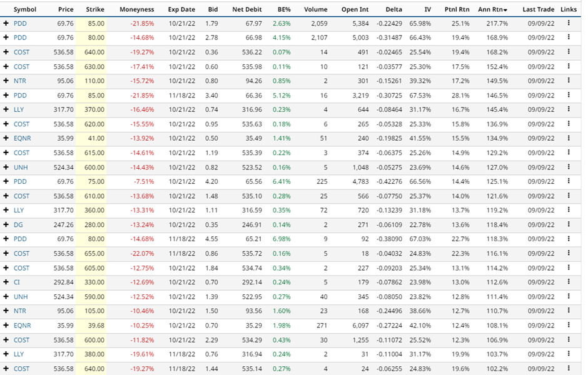Expand the CI row details
588x375 pixels.
6,282
